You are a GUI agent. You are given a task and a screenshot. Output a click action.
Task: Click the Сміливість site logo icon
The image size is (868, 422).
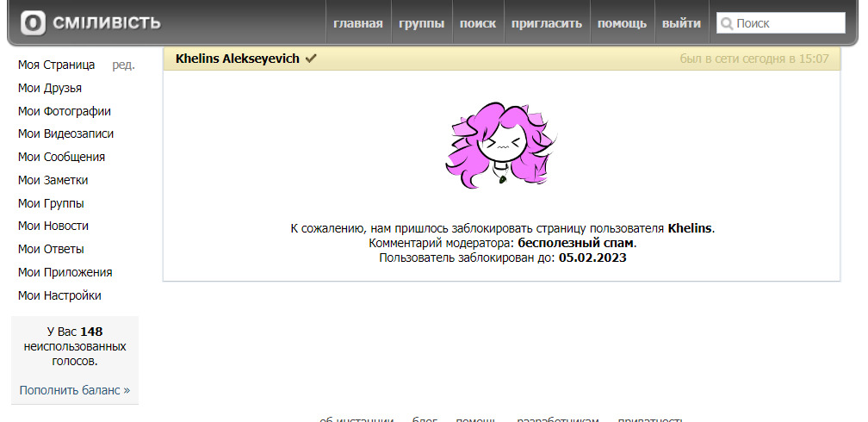33,23
